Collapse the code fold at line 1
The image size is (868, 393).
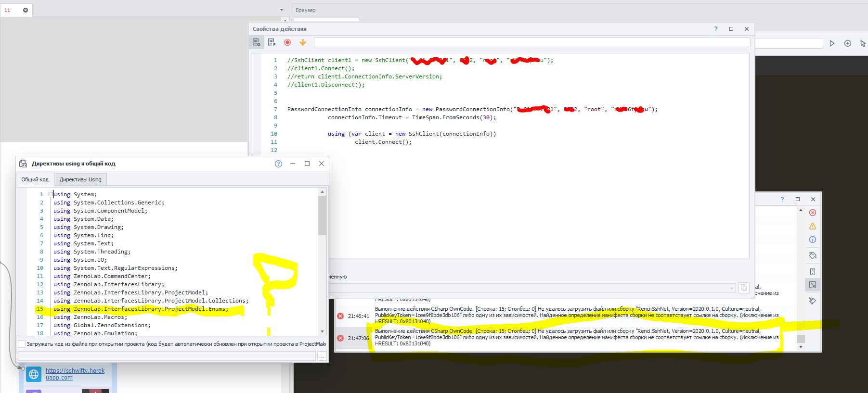tap(50, 194)
